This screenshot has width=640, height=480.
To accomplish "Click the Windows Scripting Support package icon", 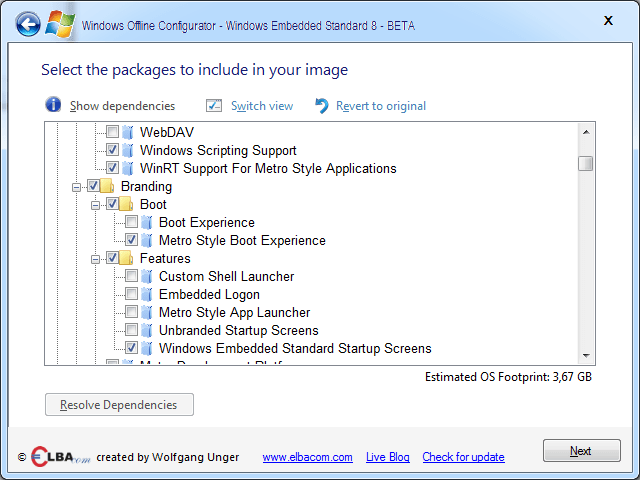I will click(128, 150).
